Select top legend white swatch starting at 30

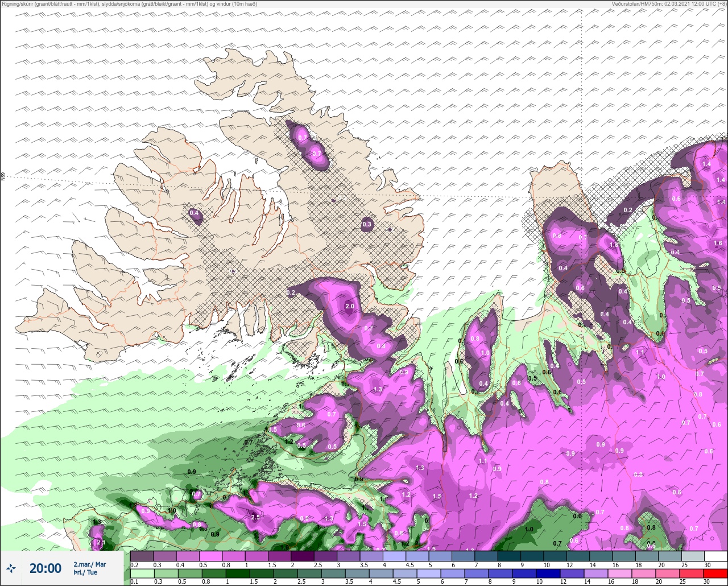[x=715, y=556]
